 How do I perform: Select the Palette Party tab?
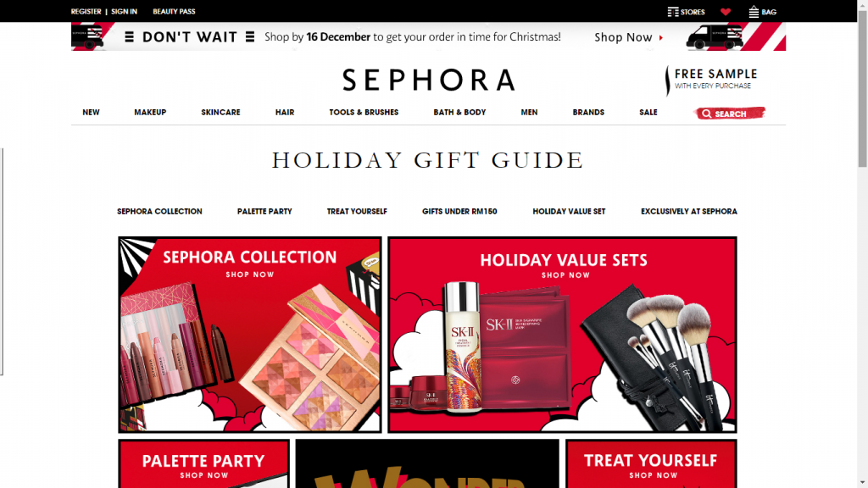(x=264, y=211)
